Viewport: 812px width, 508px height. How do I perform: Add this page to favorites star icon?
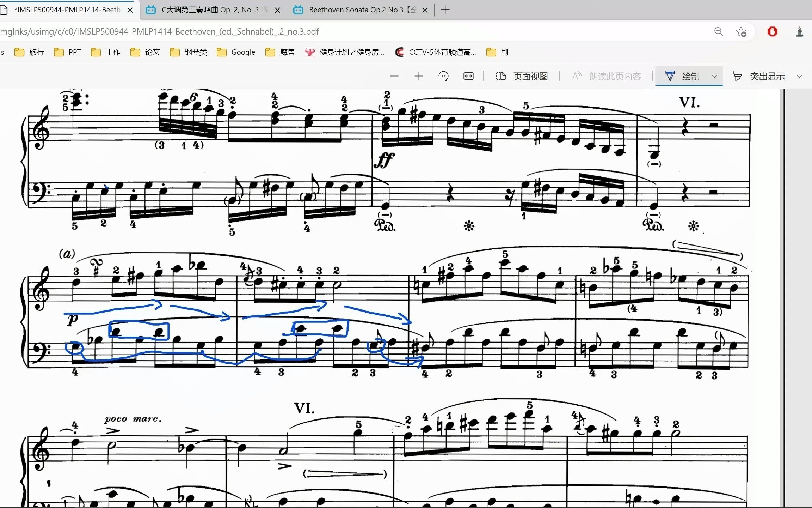pyautogui.click(x=741, y=32)
